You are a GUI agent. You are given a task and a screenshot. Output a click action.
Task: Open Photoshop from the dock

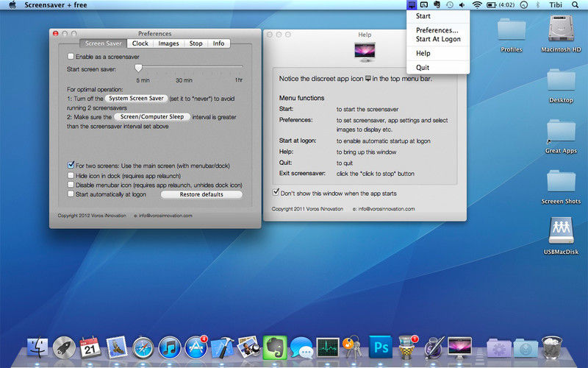(381, 347)
